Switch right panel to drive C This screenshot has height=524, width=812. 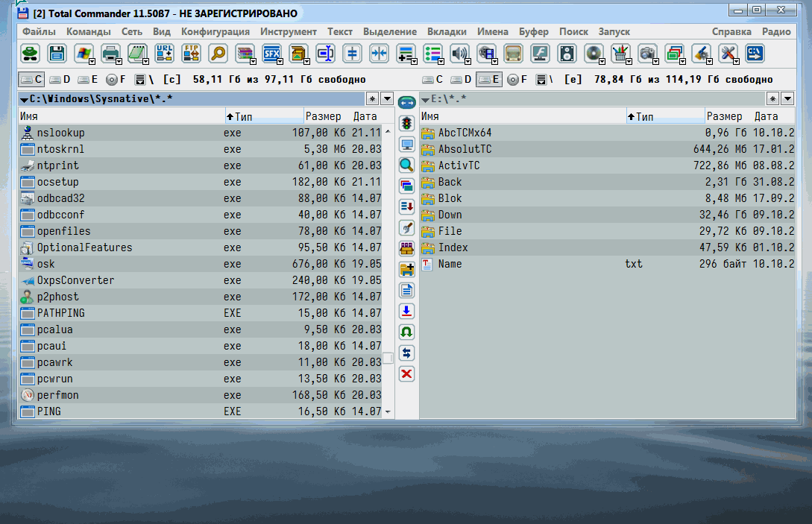pos(432,79)
